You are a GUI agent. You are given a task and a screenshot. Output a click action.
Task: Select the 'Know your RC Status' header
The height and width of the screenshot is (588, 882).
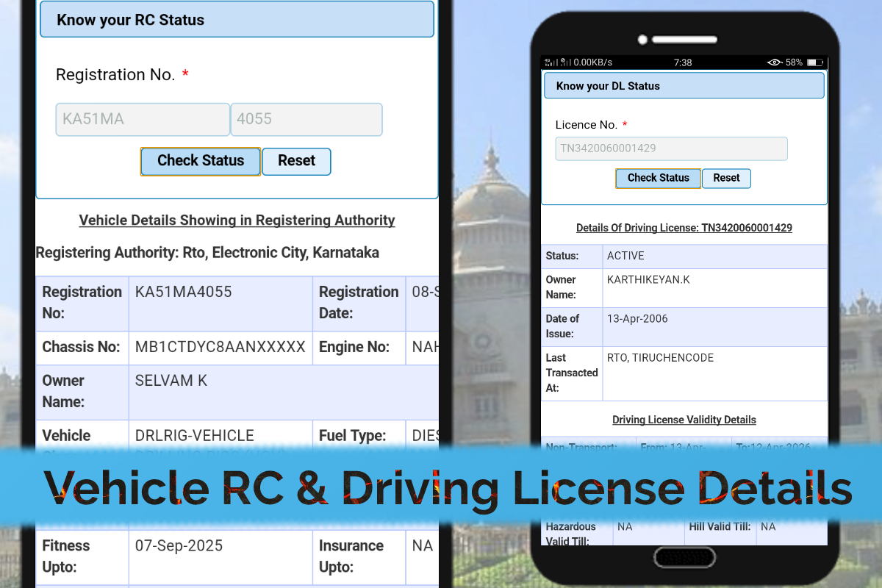coord(237,20)
